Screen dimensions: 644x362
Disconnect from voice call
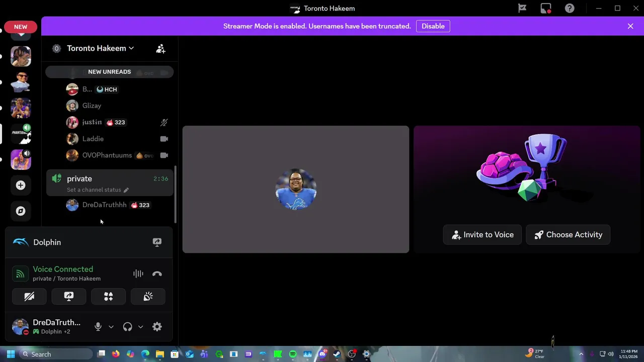pos(157,274)
